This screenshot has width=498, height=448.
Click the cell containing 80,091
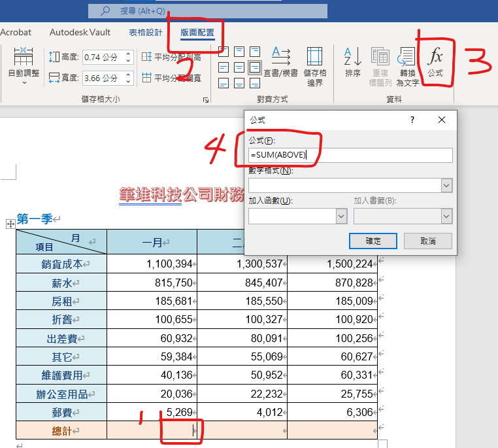click(x=242, y=338)
